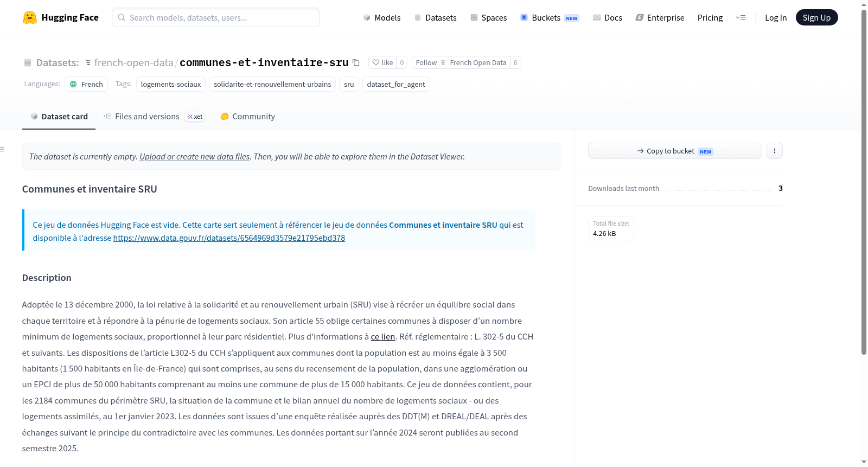
Task: Click the Log In link
Action: (776, 17)
